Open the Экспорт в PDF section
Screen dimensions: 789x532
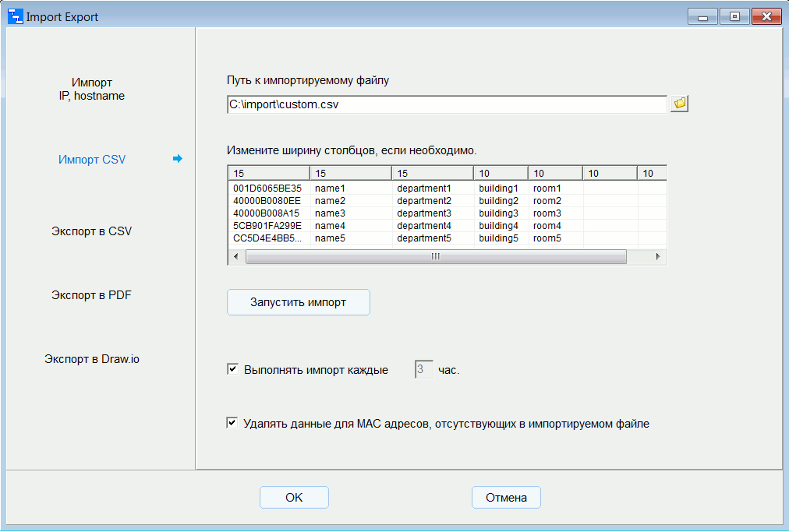(x=92, y=295)
